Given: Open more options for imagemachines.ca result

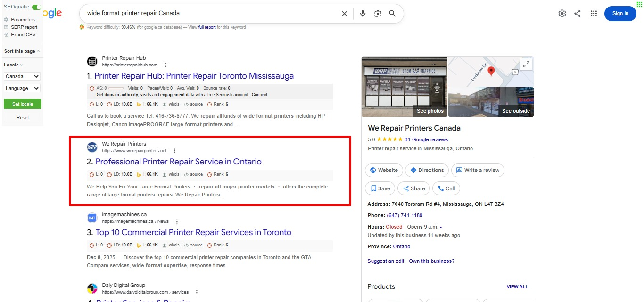Looking at the screenshot, I should click(177, 221).
